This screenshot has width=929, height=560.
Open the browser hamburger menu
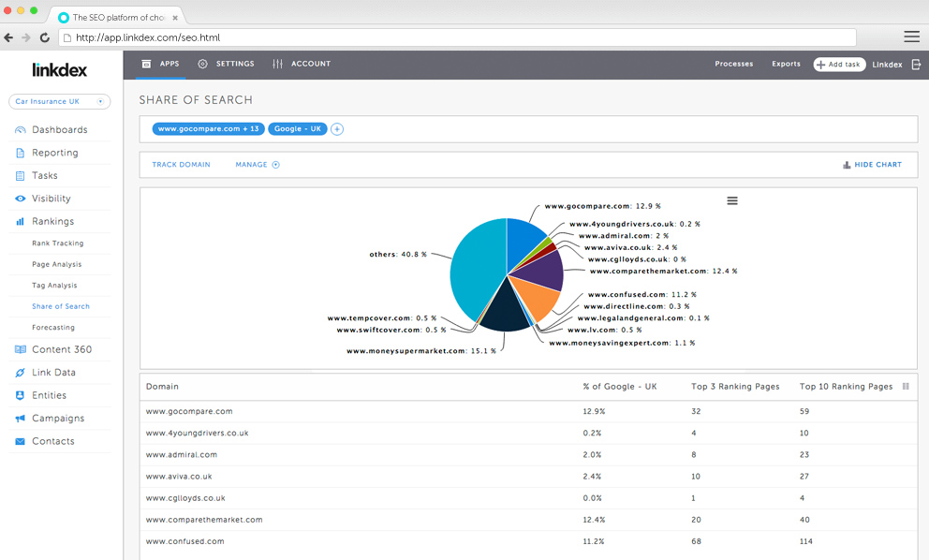click(x=912, y=37)
